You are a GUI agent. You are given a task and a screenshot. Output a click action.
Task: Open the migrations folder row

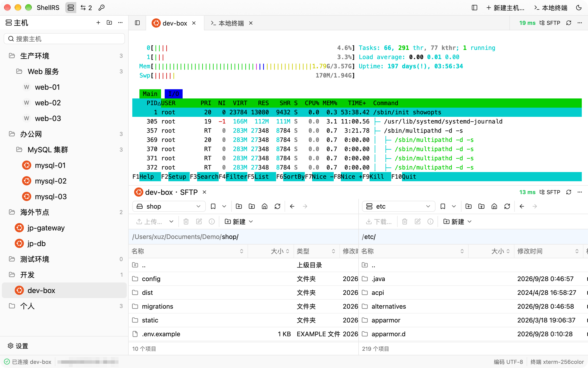pos(243,306)
